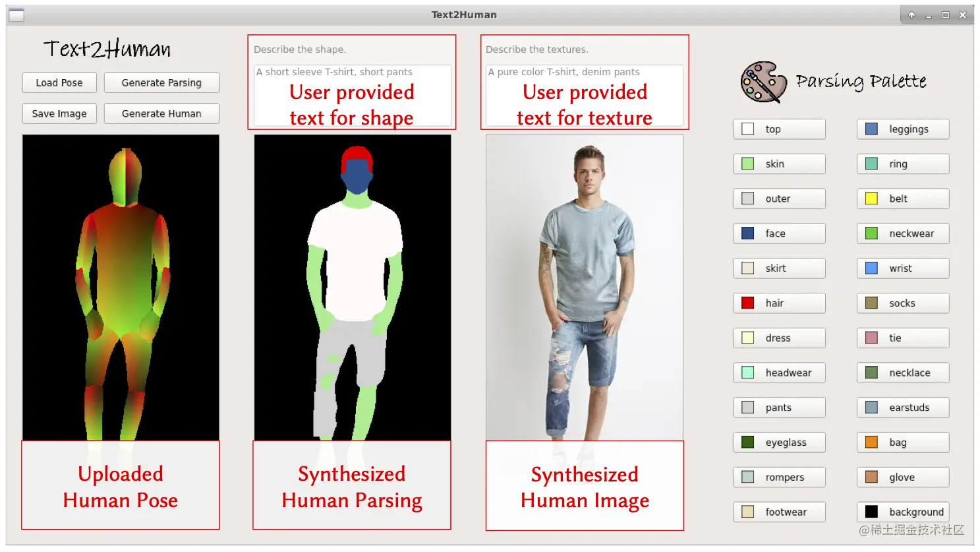The image size is (980, 552).
Task: Select the 'top' parsing palette button
Action: point(779,129)
